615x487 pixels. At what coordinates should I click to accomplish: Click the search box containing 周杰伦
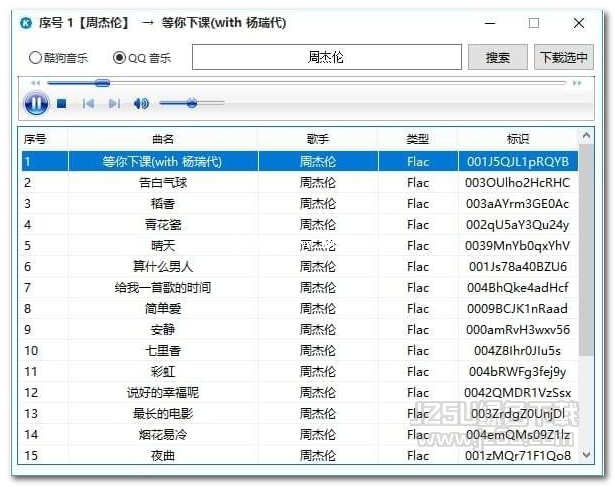[x=327, y=57]
